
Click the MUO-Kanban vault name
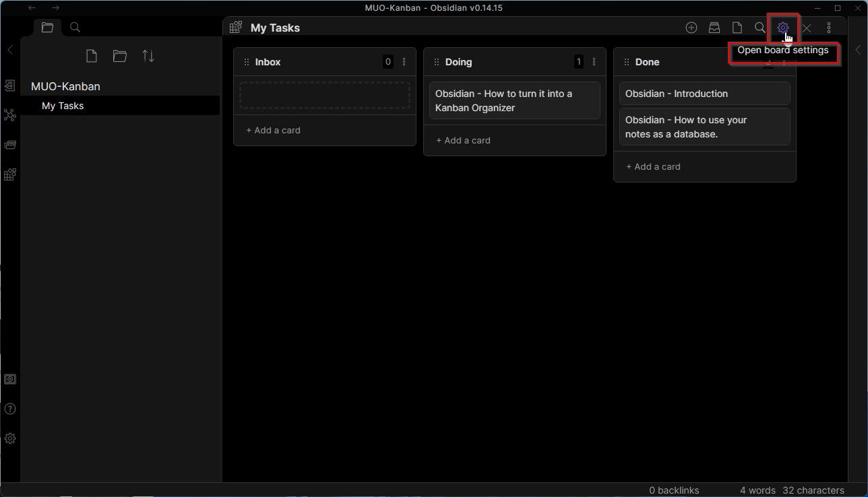65,86
